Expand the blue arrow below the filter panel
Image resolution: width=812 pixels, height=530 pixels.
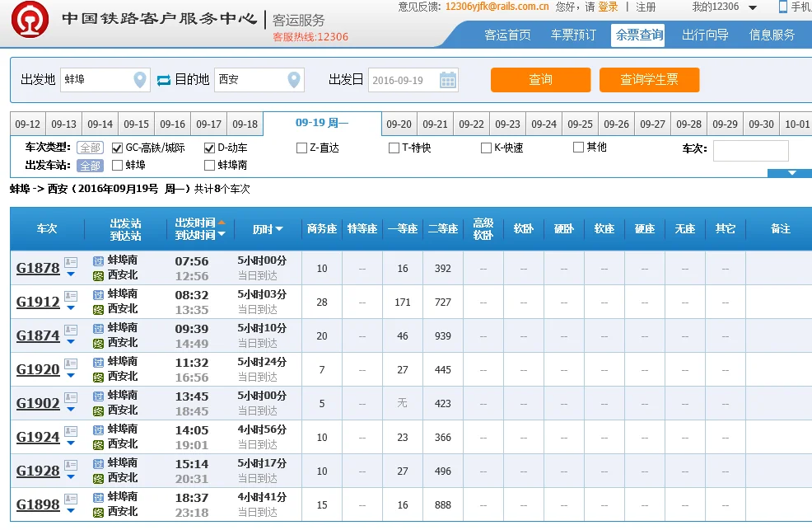[791, 173]
